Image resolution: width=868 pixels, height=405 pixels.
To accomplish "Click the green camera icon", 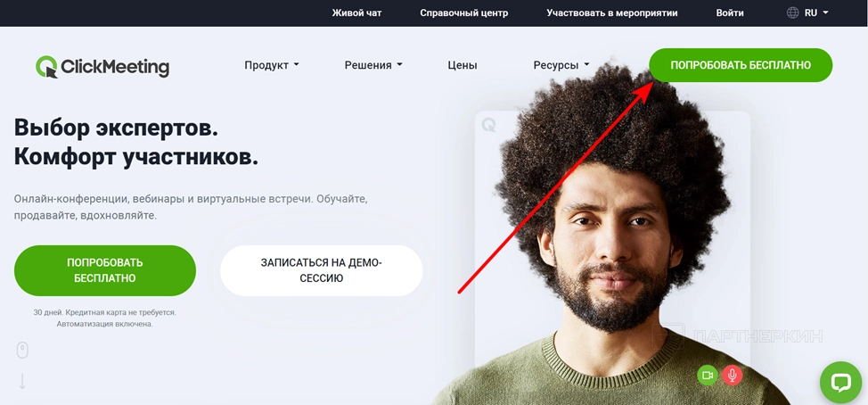I will tap(707, 376).
